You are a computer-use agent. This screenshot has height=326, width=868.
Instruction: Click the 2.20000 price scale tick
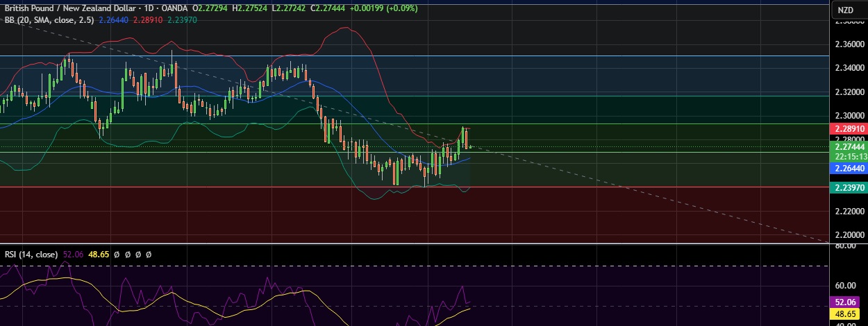[849, 234]
